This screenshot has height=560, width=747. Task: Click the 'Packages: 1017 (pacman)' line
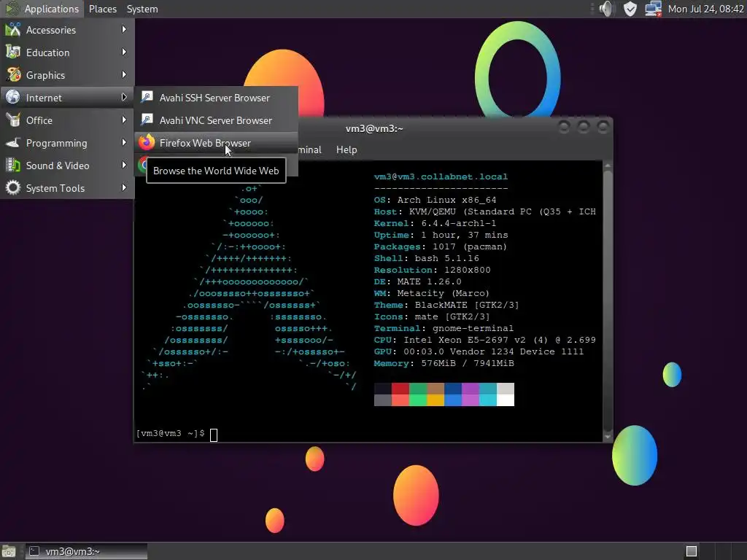click(x=441, y=246)
